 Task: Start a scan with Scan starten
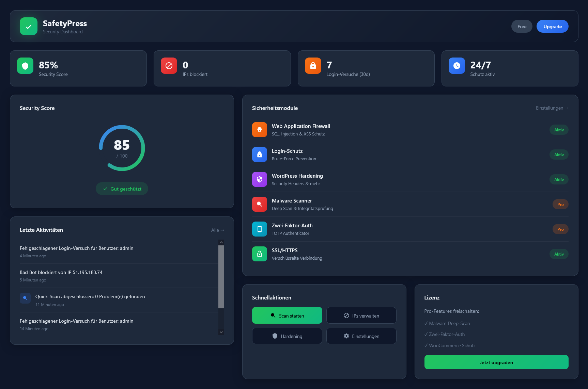(287, 315)
